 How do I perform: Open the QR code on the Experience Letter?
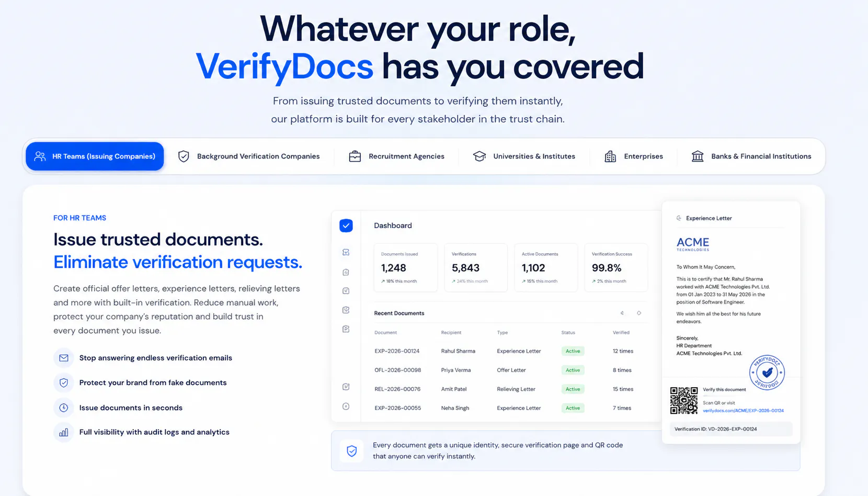[x=684, y=401]
